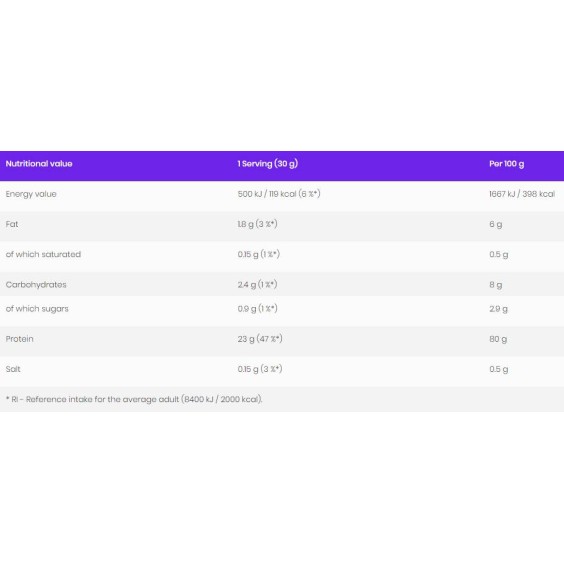Click the "Carbohydrates" row label
Viewport: 564px width, 564px height.
click(36, 285)
